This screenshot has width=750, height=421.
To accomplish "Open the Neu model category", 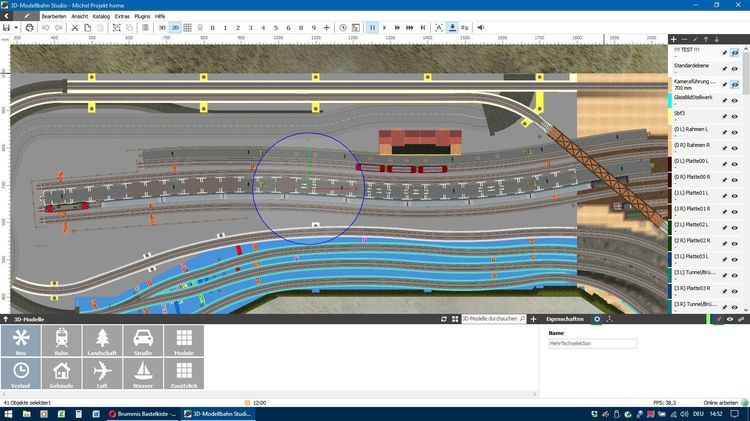I will coord(21,341).
